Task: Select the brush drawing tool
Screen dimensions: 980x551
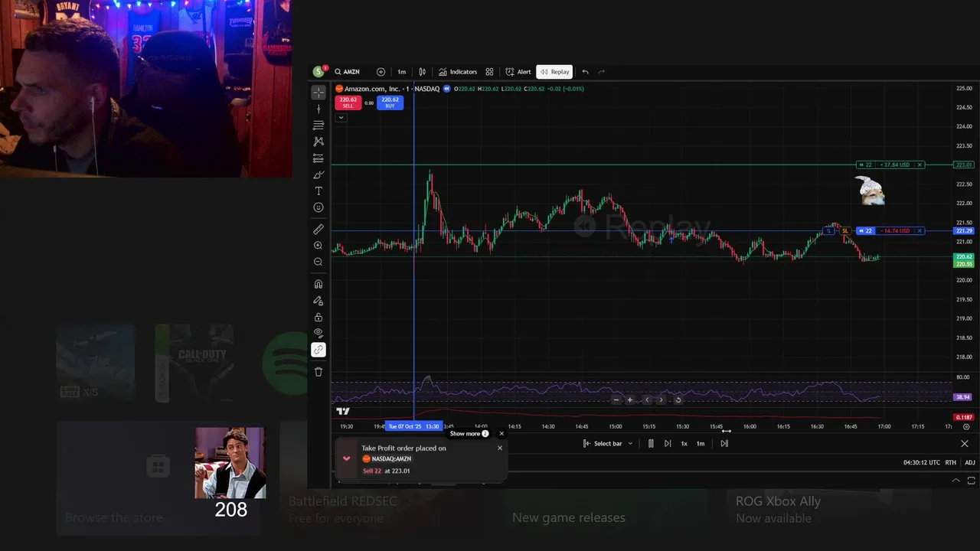Action: (318, 174)
